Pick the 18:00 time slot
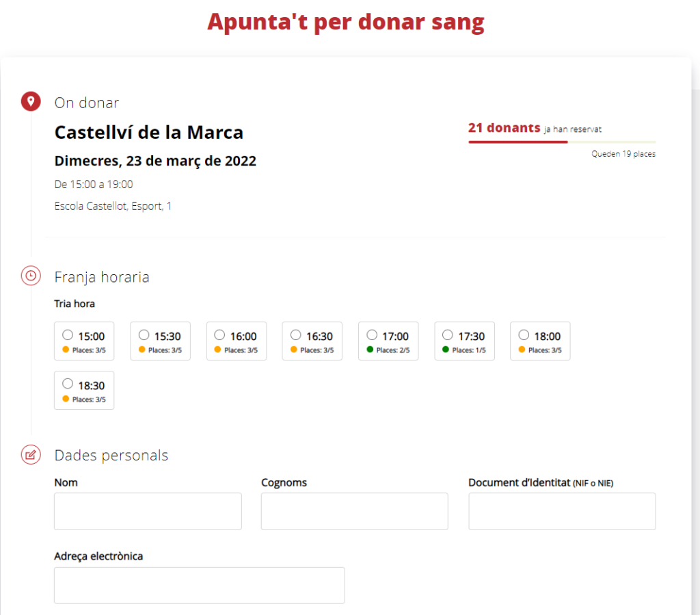The width and height of the screenshot is (700, 615). 523,335
